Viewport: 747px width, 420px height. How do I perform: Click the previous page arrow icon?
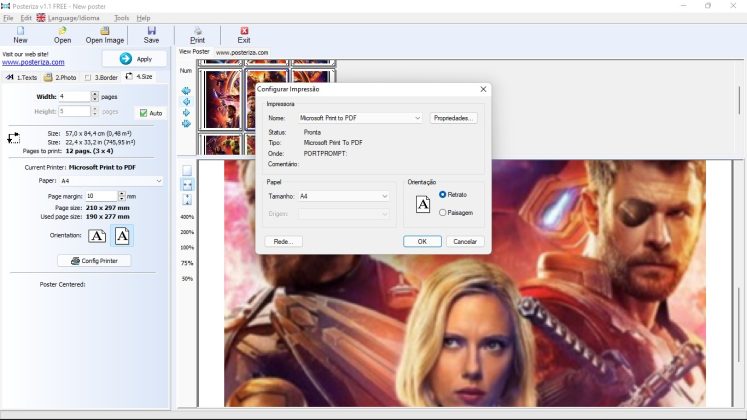(x=186, y=101)
